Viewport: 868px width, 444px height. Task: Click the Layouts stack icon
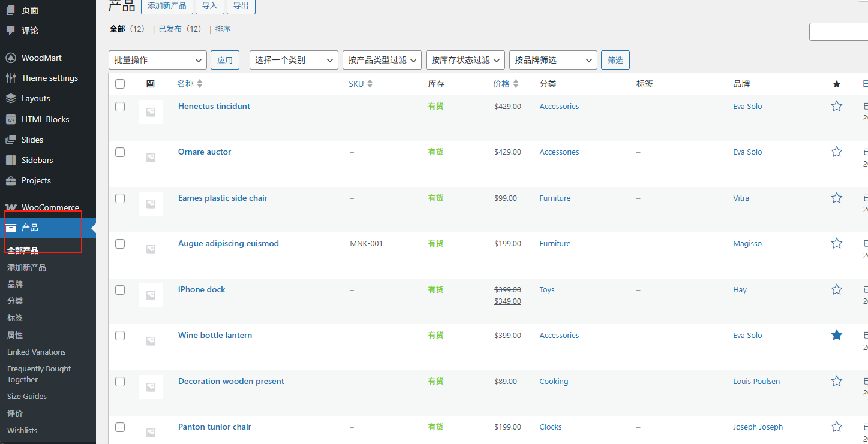click(11, 98)
